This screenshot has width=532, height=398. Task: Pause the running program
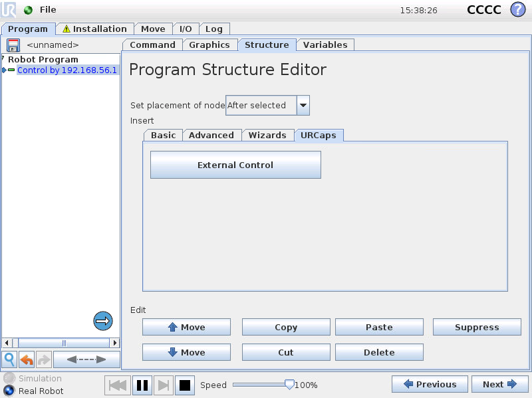(142, 385)
